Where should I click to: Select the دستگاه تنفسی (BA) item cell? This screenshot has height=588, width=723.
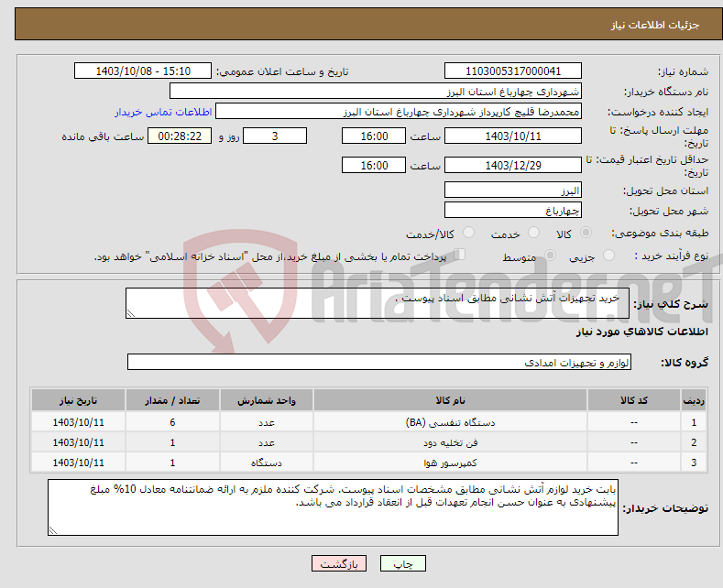pos(450,422)
